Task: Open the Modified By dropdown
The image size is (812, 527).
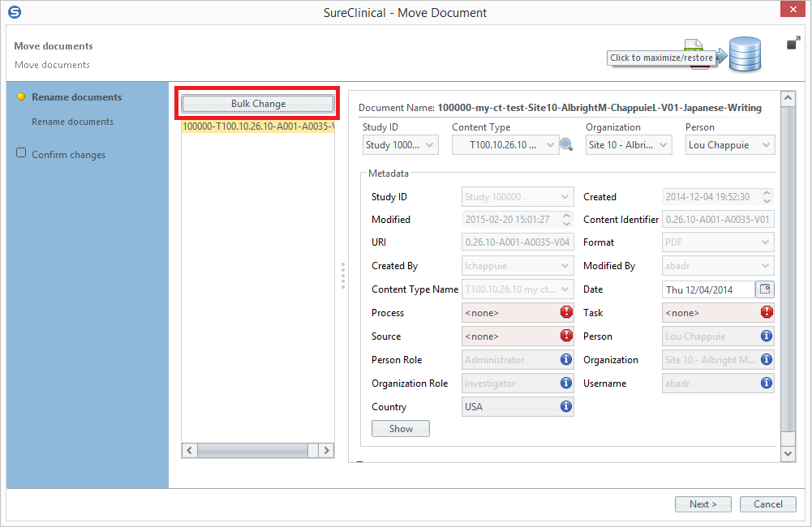Action: point(718,266)
